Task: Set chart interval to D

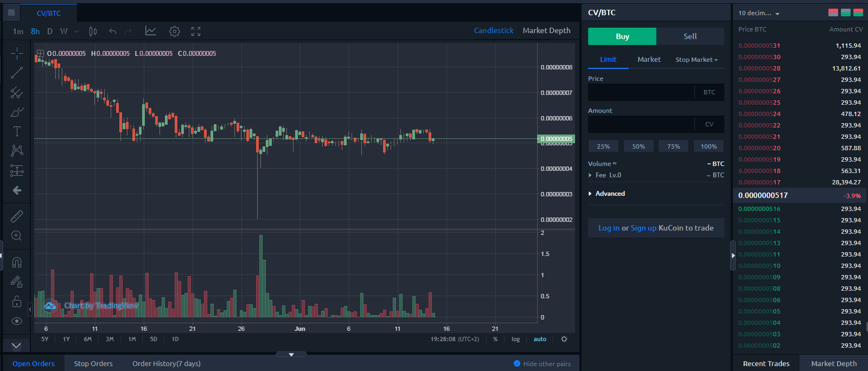Action: point(50,31)
